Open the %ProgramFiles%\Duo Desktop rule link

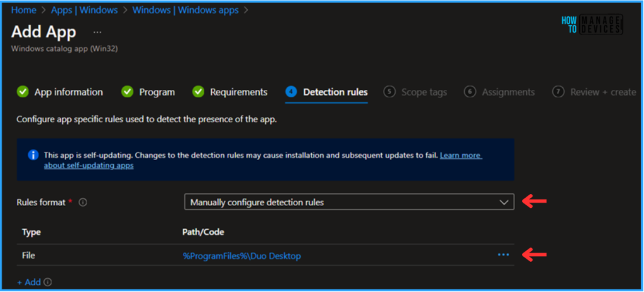click(242, 256)
